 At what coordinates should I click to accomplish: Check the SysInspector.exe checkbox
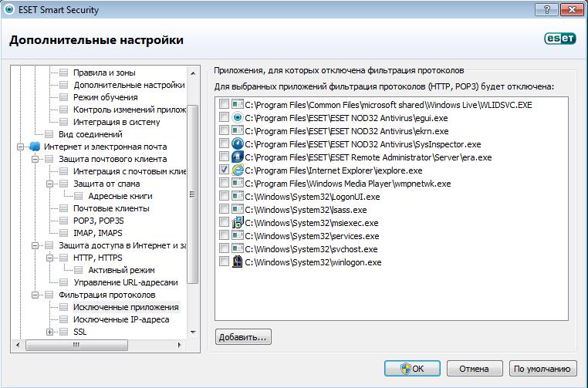point(224,143)
